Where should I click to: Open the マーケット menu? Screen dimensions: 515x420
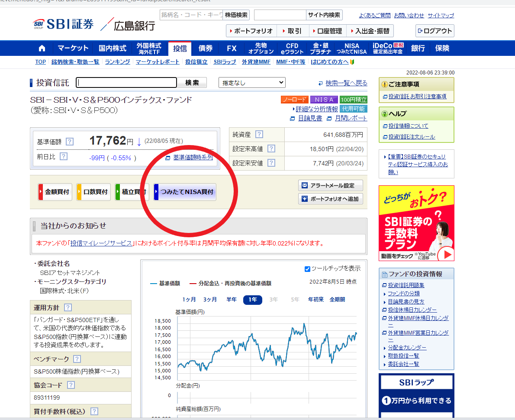point(73,48)
